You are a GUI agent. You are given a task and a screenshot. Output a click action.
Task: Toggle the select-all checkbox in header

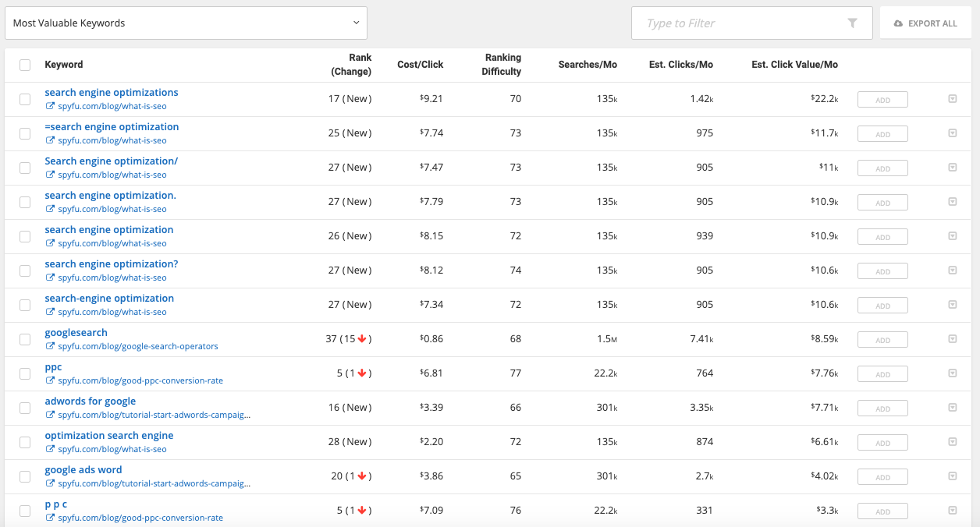pyautogui.click(x=25, y=65)
